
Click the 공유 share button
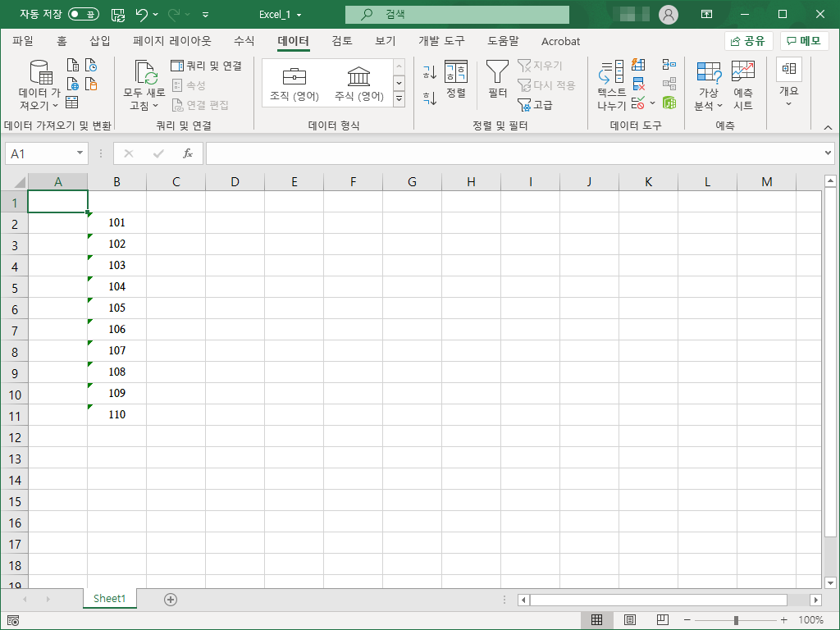point(748,41)
